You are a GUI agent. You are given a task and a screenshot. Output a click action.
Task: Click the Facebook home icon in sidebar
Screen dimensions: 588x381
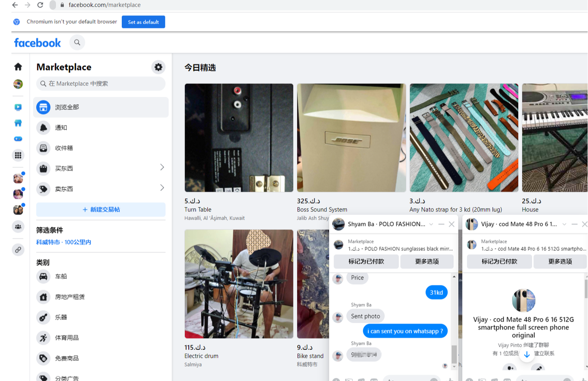[18, 67]
